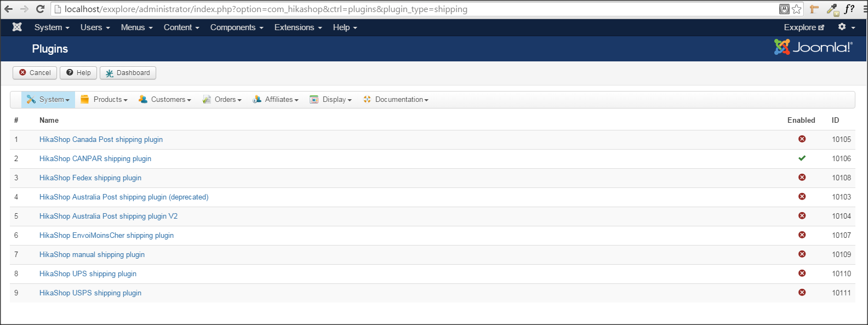Disable the CANPAR shipping plugin

coord(802,158)
